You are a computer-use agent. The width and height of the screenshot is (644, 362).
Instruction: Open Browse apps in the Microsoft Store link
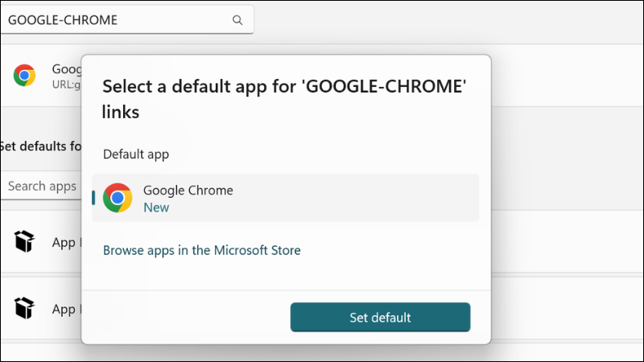(x=202, y=250)
